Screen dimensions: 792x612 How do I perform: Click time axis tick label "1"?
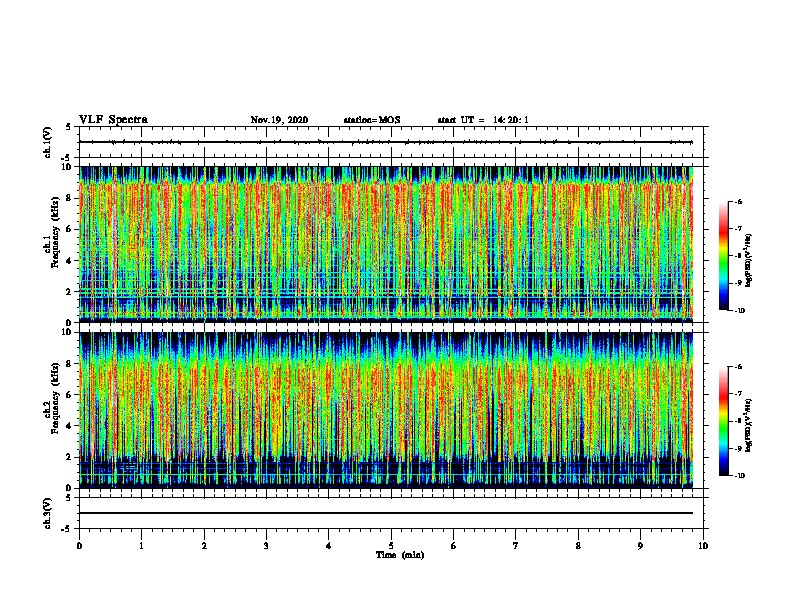(141, 546)
